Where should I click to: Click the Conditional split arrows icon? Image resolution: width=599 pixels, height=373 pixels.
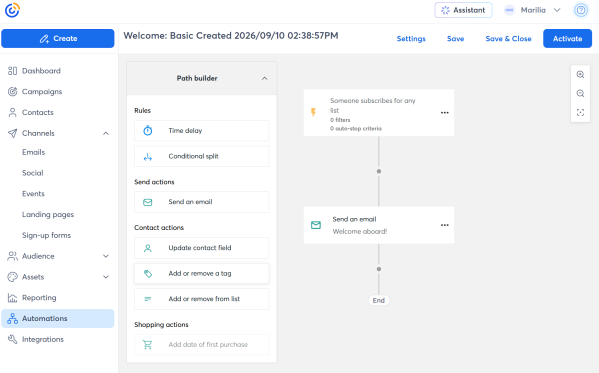tap(148, 157)
